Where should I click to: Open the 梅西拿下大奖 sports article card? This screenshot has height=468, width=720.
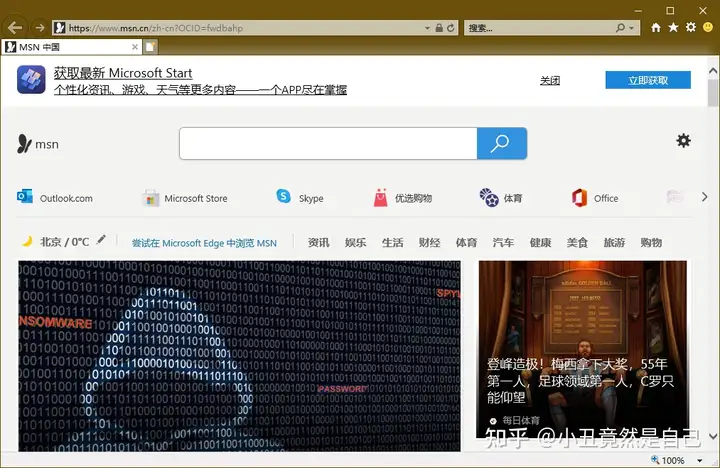(583, 349)
